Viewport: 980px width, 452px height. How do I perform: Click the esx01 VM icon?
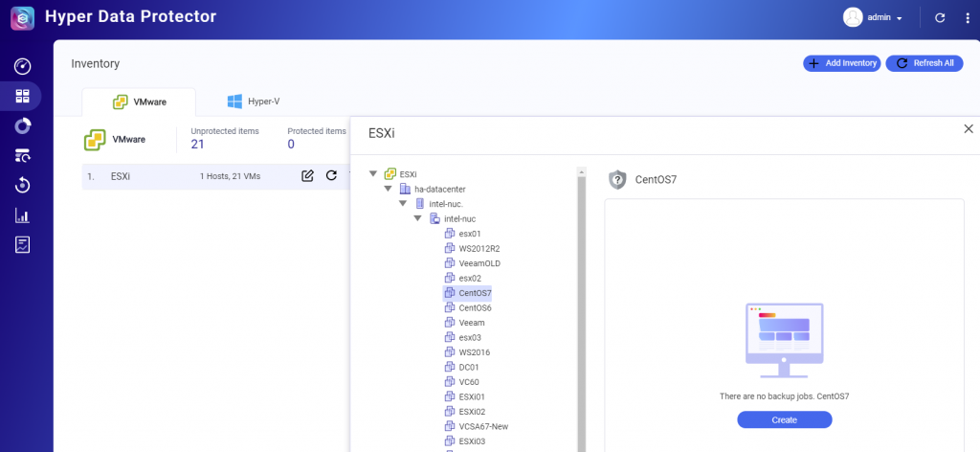(450, 234)
